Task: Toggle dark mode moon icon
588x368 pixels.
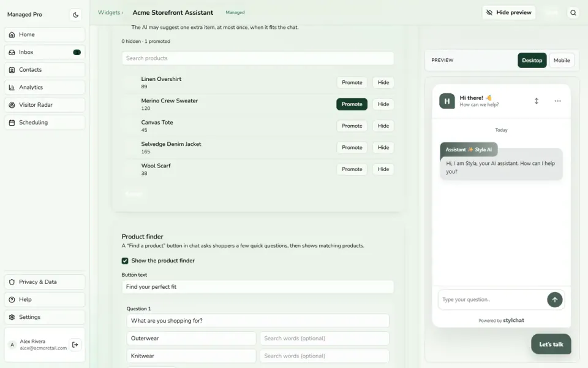Action: click(x=75, y=15)
